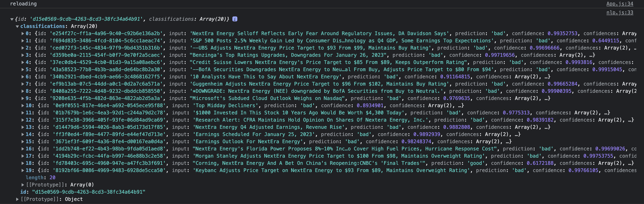Click "Microsoft's Subdued Cloud Outlook" input text
The width and height of the screenshot is (644, 204).
[267, 98]
